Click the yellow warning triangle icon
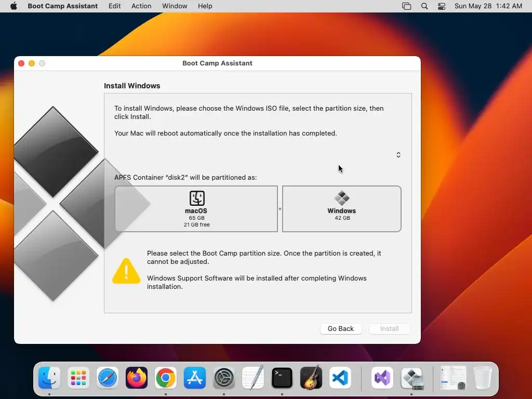The width and height of the screenshot is (532, 399). [126, 271]
